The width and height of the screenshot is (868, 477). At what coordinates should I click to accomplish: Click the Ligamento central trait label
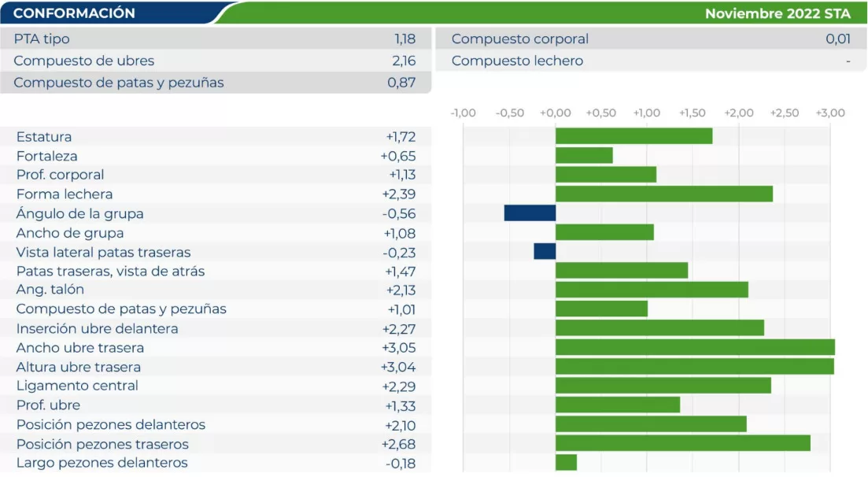[77, 386]
